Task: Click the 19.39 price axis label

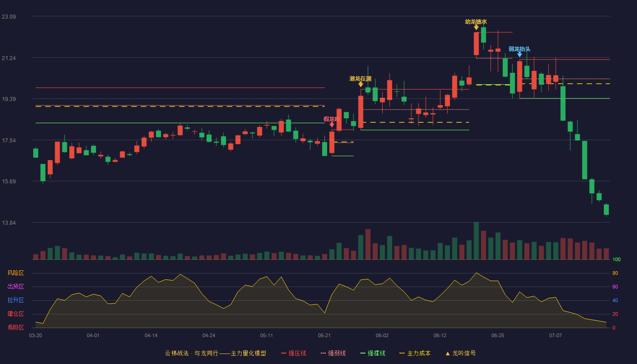Action: (9, 99)
